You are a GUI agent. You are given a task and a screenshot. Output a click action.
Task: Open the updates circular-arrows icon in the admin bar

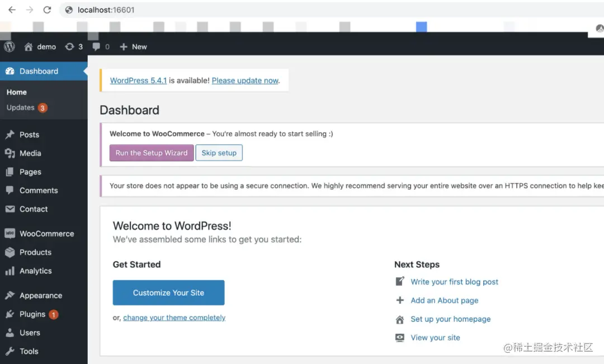point(69,46)
